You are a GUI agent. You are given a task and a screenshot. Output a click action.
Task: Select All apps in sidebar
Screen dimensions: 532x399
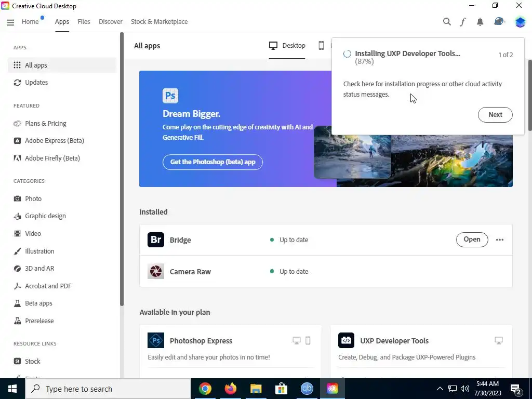62,65
